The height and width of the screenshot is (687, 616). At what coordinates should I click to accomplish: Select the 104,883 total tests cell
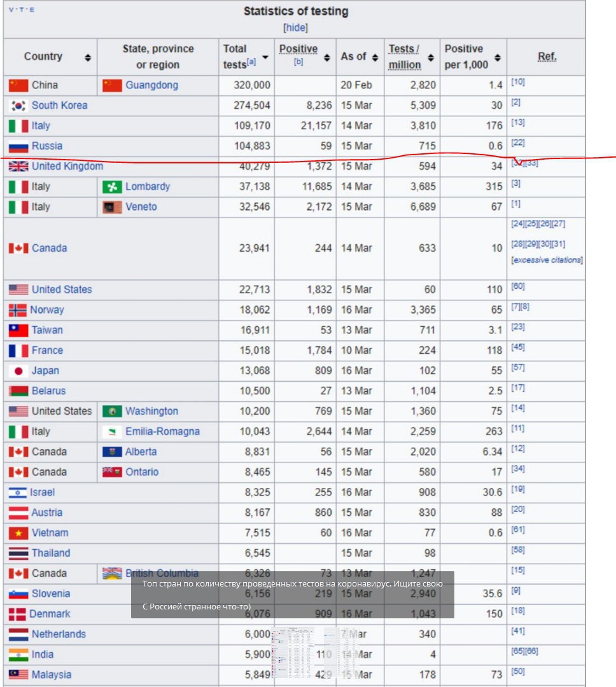(247, 146)
